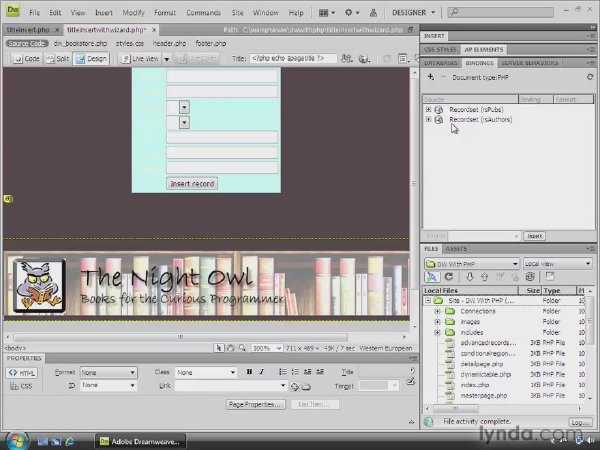The image size is (600, 450).
Task: Click the View Options icon in document toolbar
Action: pyautogui.click(x=403, y=59)
